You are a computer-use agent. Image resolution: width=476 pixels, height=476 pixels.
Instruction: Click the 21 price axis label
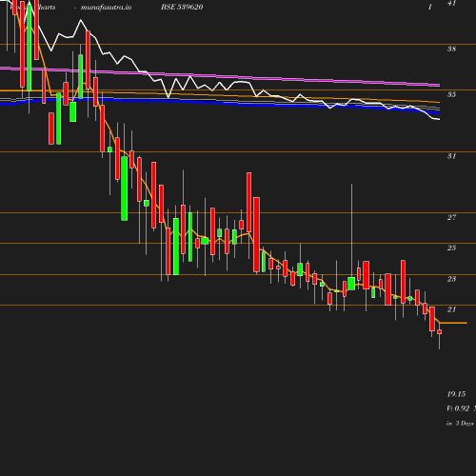coord(451,309)
